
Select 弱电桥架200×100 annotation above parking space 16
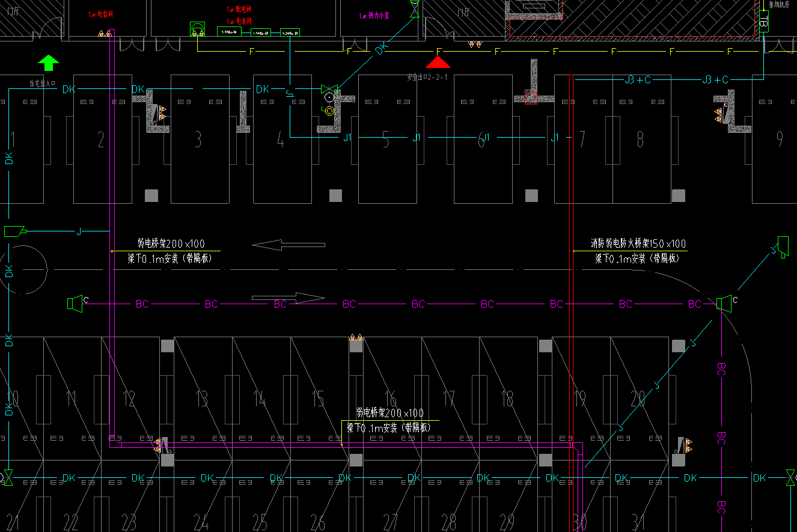389,413
